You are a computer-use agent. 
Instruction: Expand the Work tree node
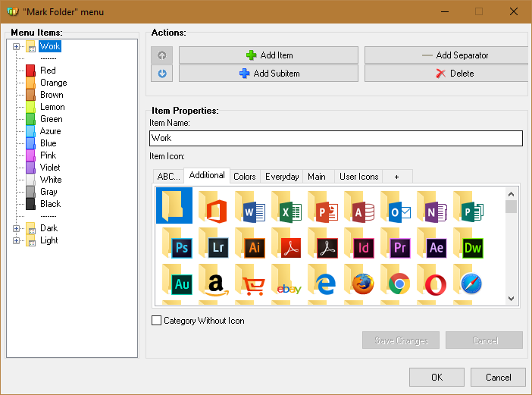click(x=16, y=46)
